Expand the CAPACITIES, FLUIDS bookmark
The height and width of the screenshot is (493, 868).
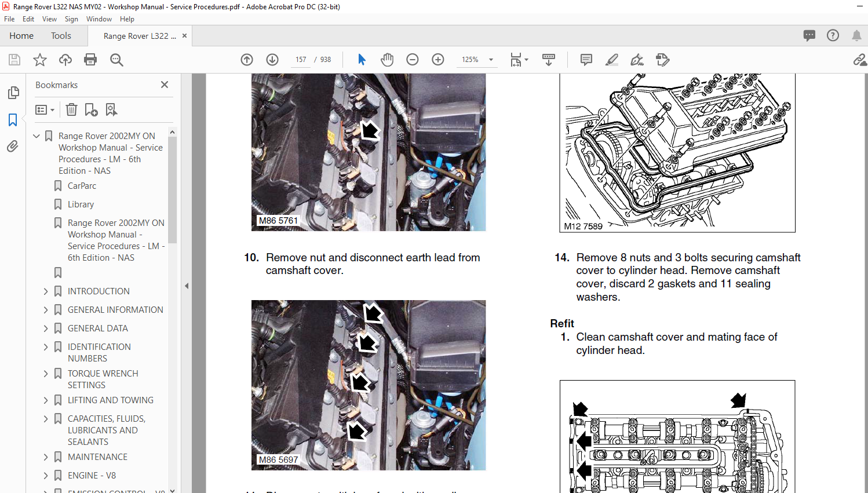coord(46,419)
